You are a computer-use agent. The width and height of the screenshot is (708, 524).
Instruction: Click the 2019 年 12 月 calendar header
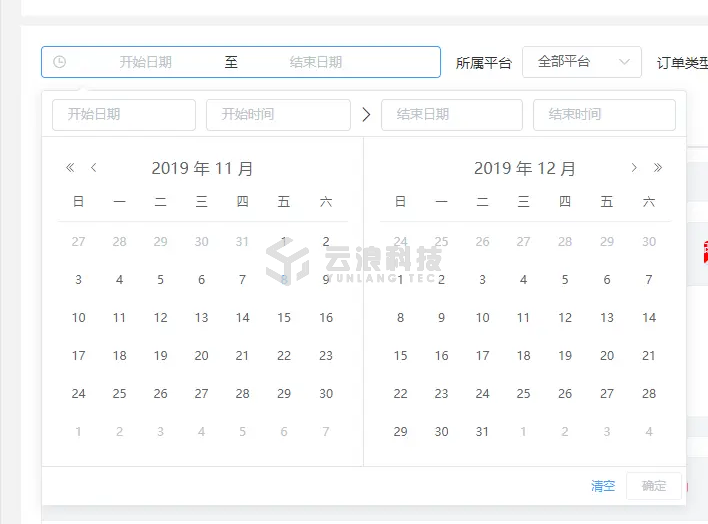(525, 168)
